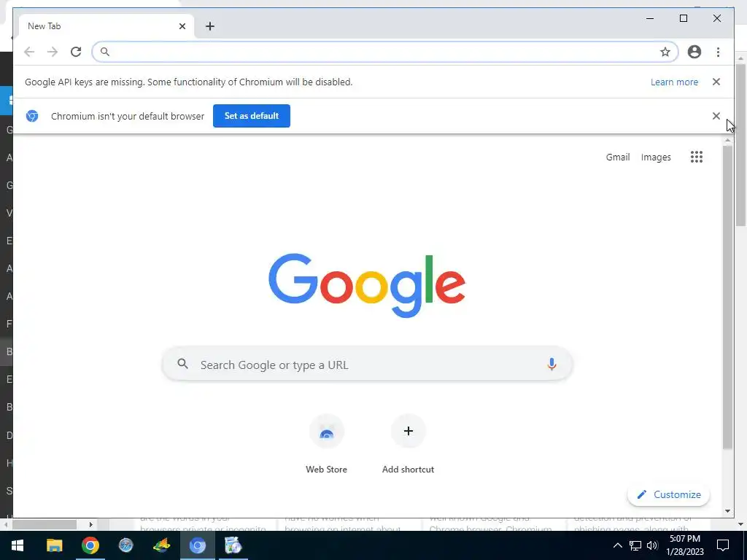Screen dimensions: 747x560
Task: Start voice search with microphone icon
Action: click(x=551, y=365)
